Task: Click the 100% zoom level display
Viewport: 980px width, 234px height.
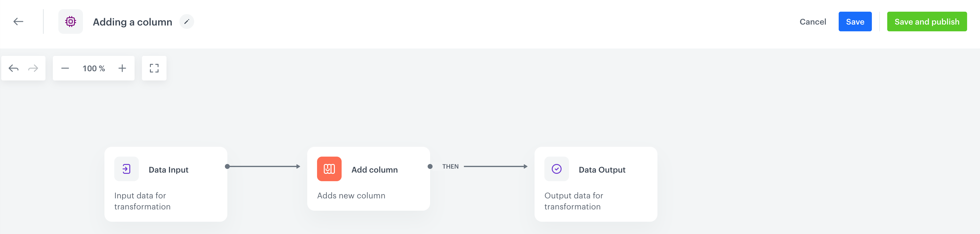Action: [93, 68]
